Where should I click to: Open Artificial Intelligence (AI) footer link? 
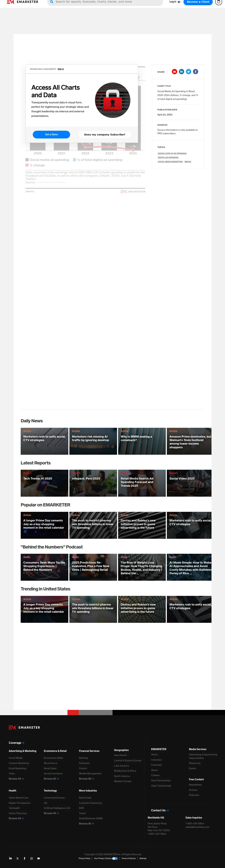tap(57, 808)
